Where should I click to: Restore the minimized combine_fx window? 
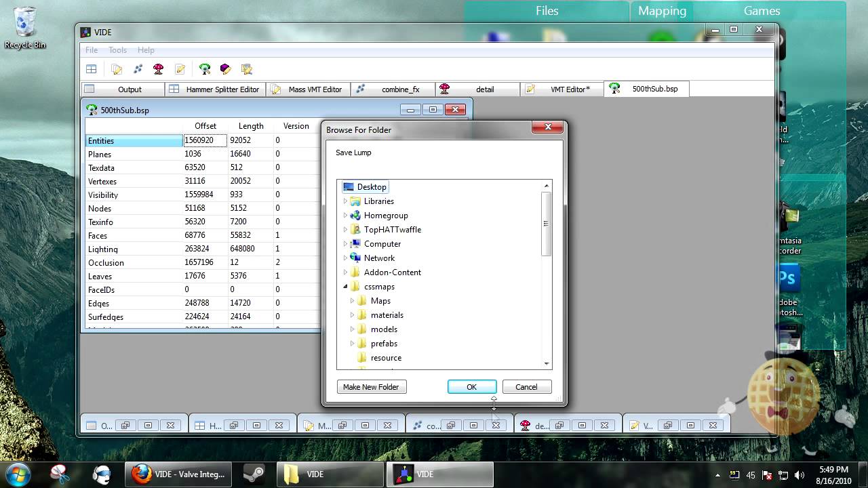point(450,426)
